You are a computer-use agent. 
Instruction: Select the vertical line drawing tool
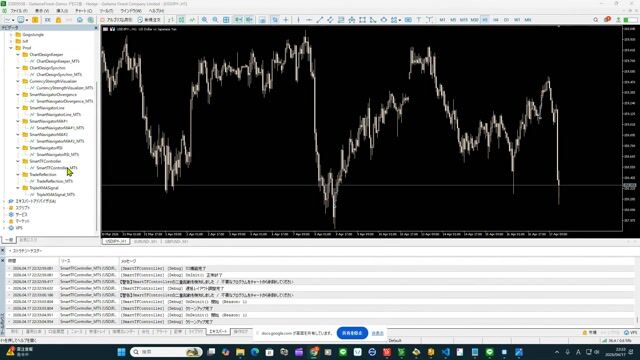click(298, 20)
